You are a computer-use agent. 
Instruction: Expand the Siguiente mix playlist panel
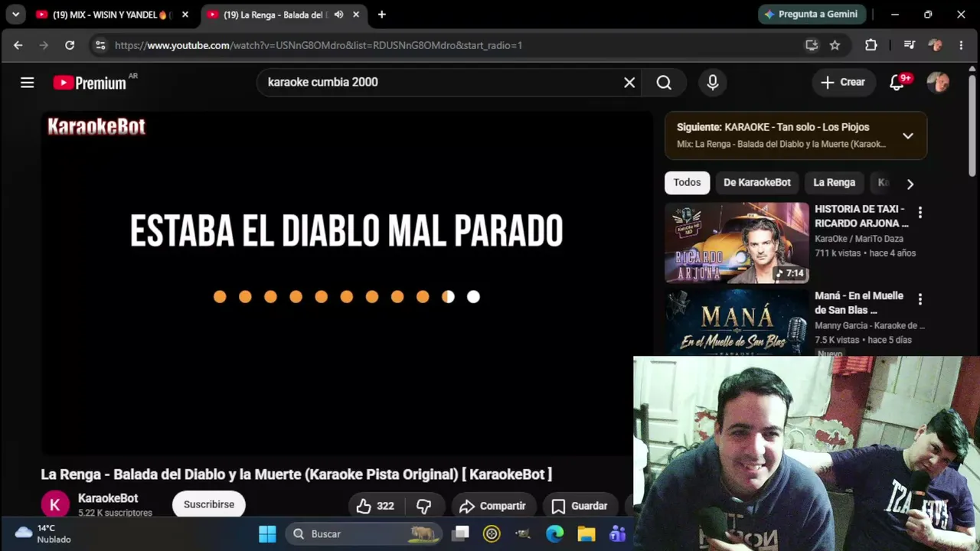click(908, 135)
